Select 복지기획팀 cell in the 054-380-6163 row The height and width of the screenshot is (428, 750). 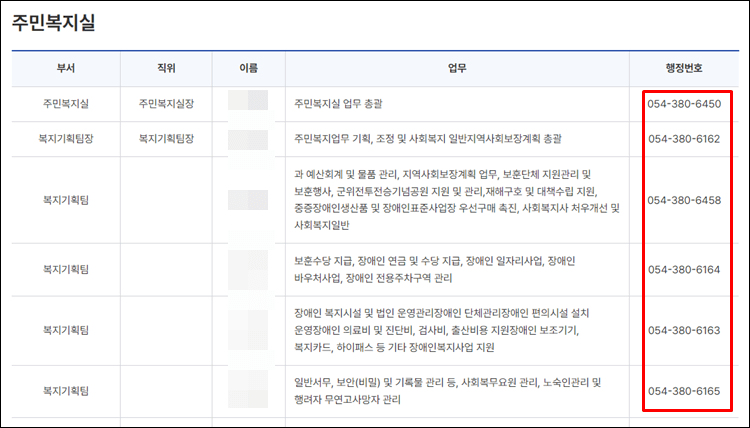point(66,330)
